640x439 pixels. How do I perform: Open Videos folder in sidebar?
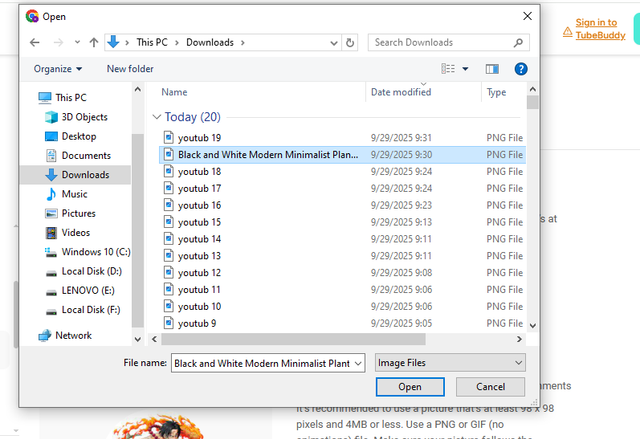coord(68,233)
